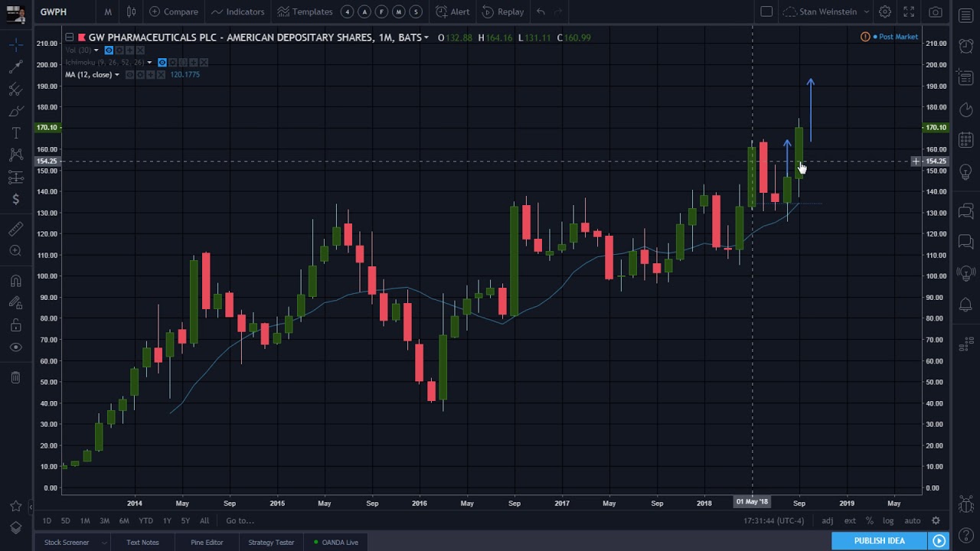Open the ideas lightbulb panel

[x=966, y=171]
